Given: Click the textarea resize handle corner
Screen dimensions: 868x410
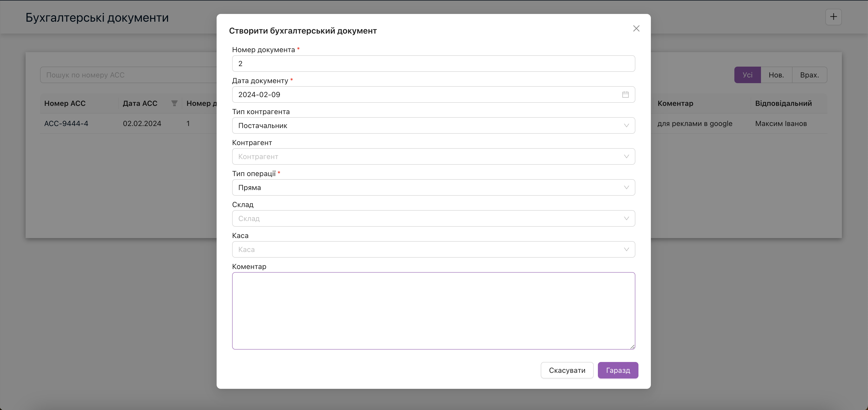Looking at the screenshot, I should click(x=632, y=347).
